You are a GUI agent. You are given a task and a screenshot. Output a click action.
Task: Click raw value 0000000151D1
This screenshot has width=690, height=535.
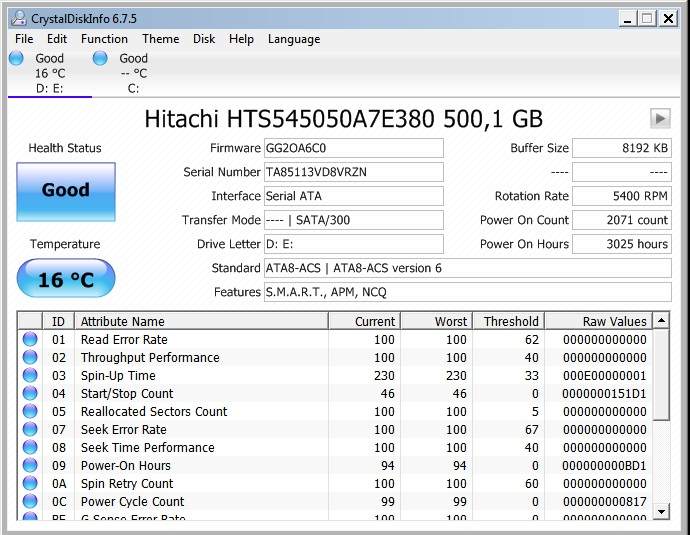[604, 394]
